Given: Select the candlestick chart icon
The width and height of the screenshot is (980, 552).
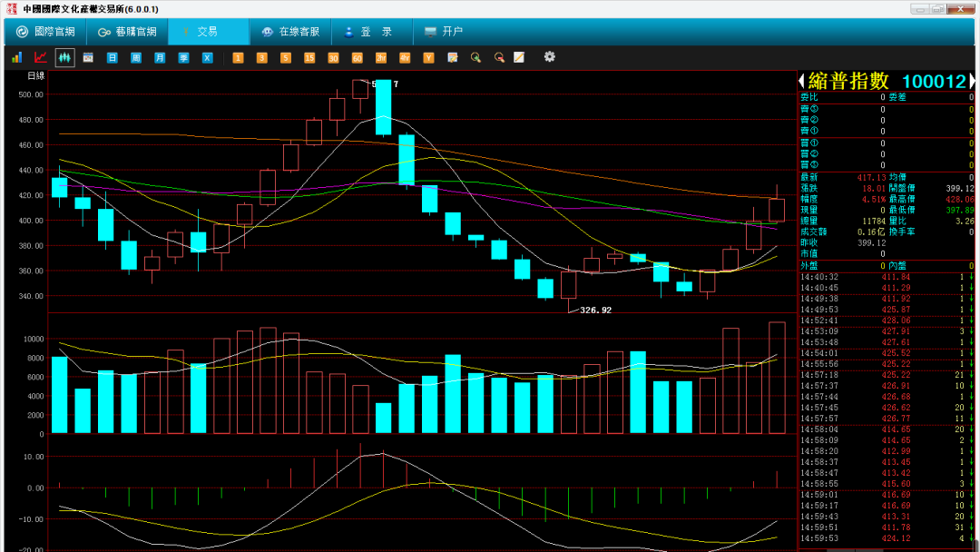Looking at the screenshot, I should coord(64,57).
